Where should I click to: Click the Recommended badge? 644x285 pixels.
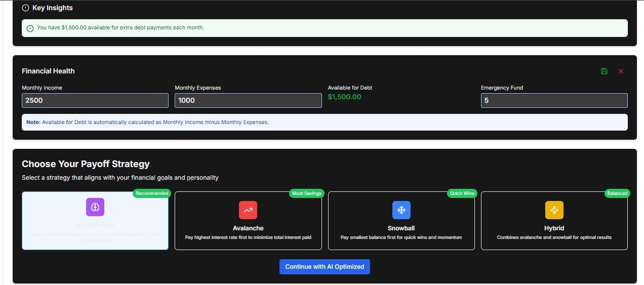pos(152,193)
